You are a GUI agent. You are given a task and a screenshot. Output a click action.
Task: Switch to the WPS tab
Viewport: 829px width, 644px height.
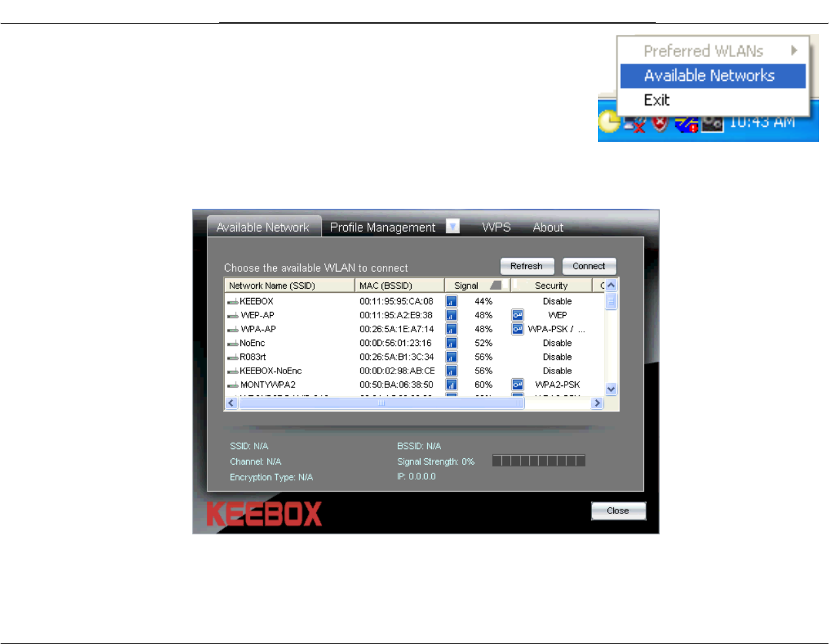(x=496, y=227)
